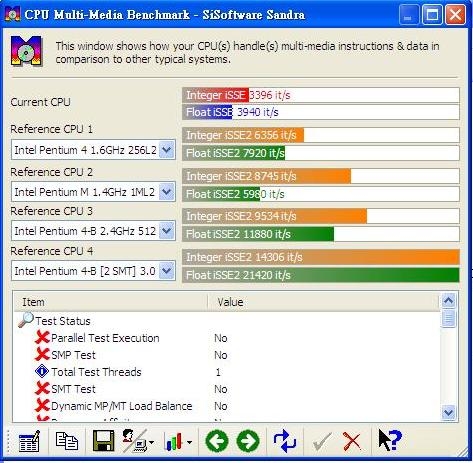Click the red X icon beside Dynamic MP/MT Load Balance
This screenshot has height=463, width=473.
pyautogui.click(x=42, y=405)
